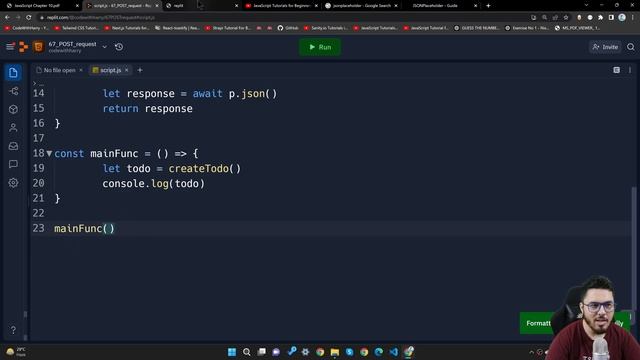Place cursor on line 23 mainFunc()
The height and width of the screenshot is (360, 640).
[x=84, y=229]
